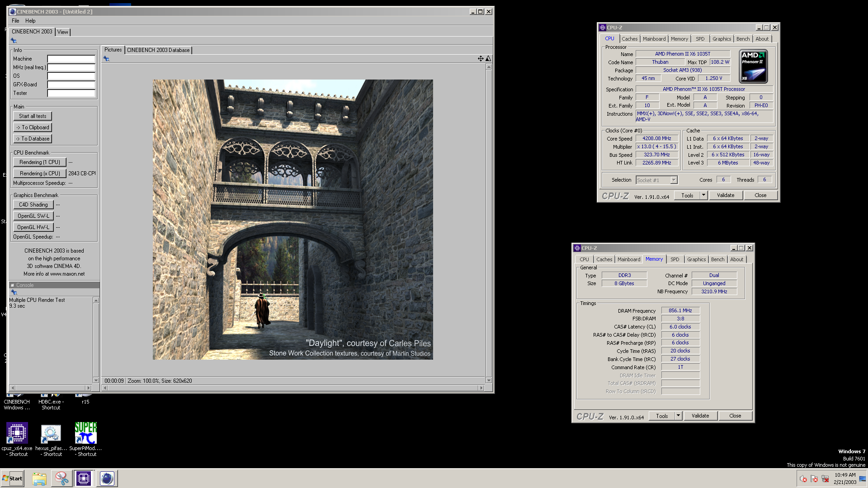Click the pin icon under the Pictures tab
Screen dimensions: 868x488
106,59
